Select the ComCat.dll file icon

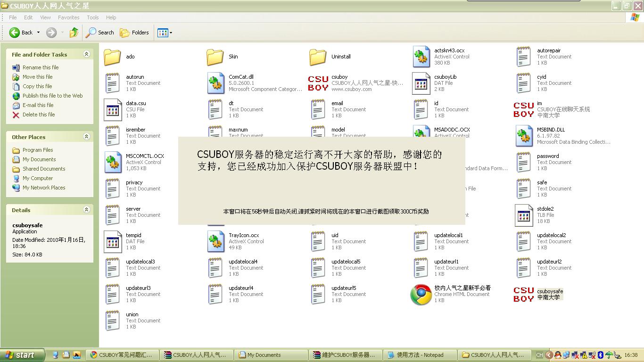click(215, 83)
